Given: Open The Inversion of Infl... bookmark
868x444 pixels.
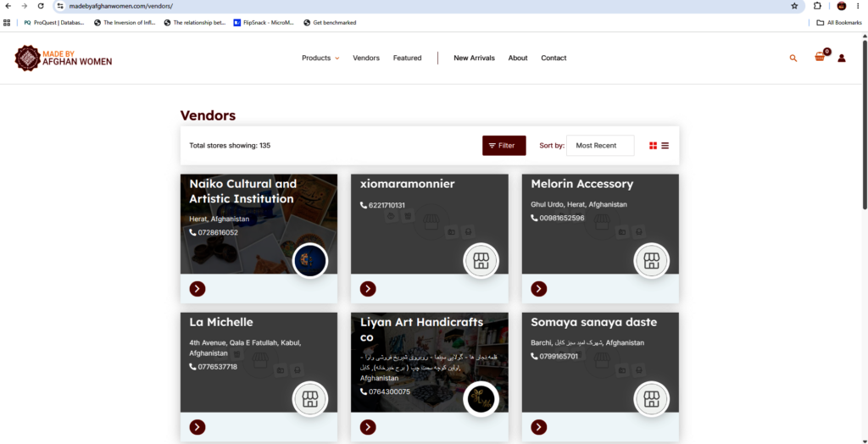Looking at the screenshot, I should coord(125,23).
